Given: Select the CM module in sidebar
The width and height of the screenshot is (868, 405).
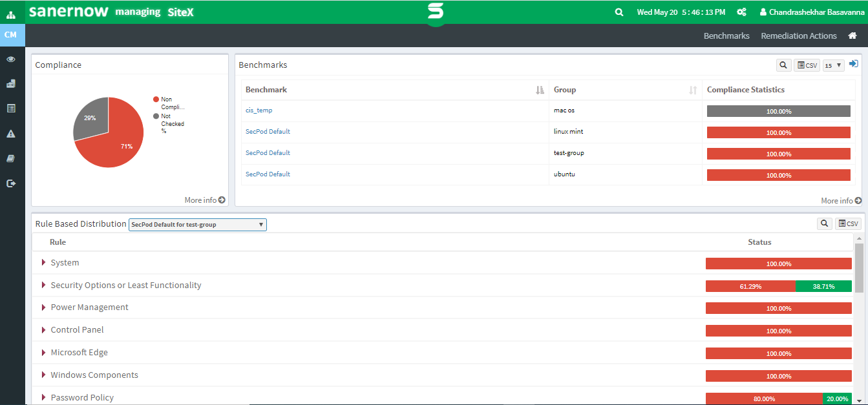Looking at the screenshot, I should pyautogui.click(x=11, y=35).
